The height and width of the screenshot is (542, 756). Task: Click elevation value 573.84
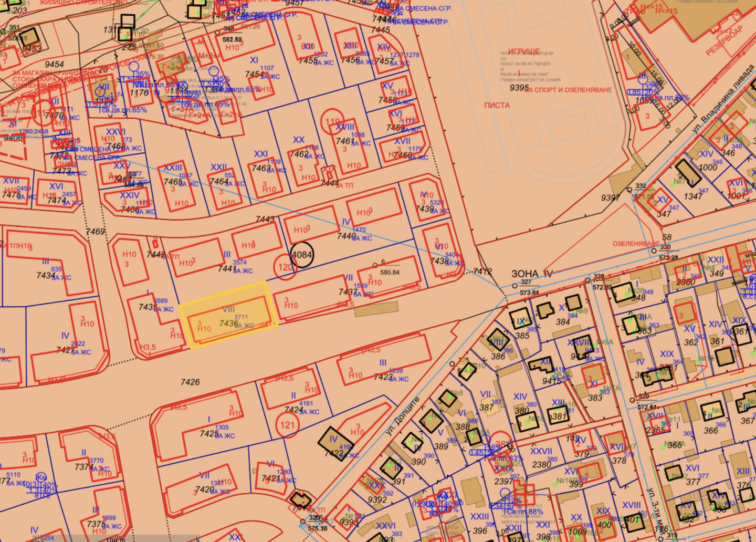(530, 293)
